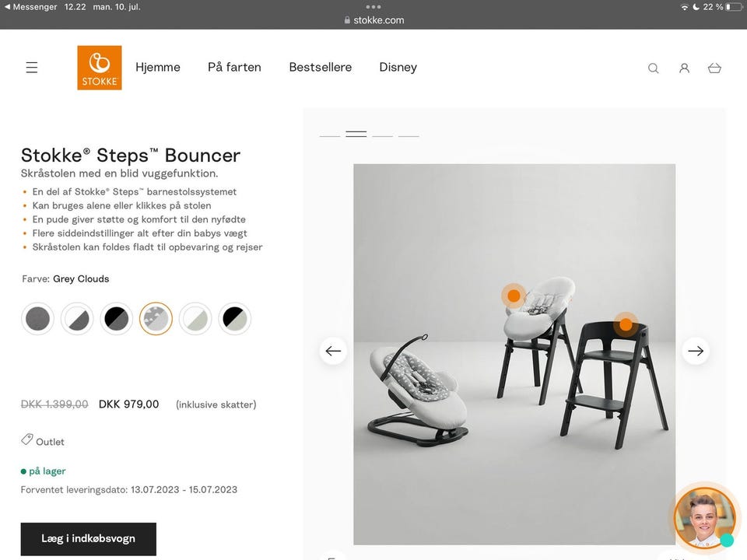This screenshot has height=560, width=747.
Task: Open the search icon
Action: (653, 68)
